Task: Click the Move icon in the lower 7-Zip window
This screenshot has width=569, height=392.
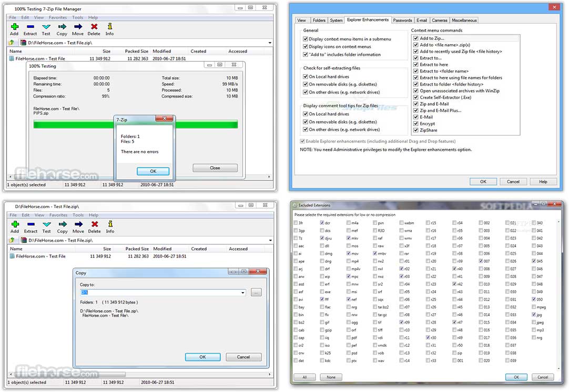Action: [x=78, y=224]
